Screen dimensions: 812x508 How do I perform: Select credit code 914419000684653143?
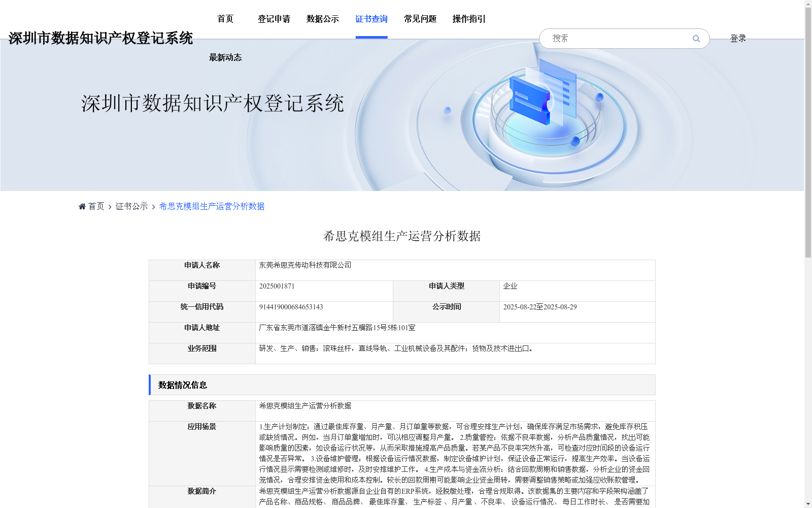(291, 307)
